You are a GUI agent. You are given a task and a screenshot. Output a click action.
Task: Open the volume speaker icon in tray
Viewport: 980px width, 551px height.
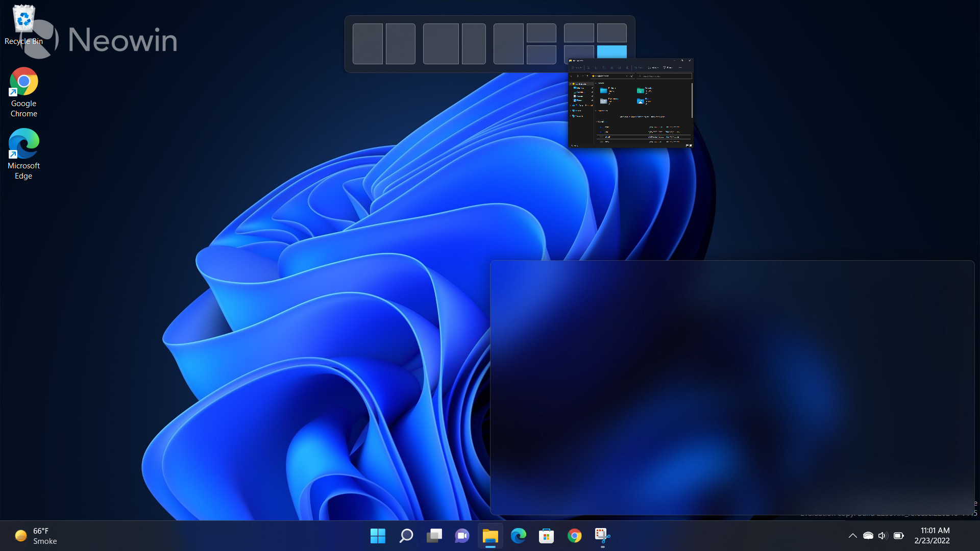883,536
